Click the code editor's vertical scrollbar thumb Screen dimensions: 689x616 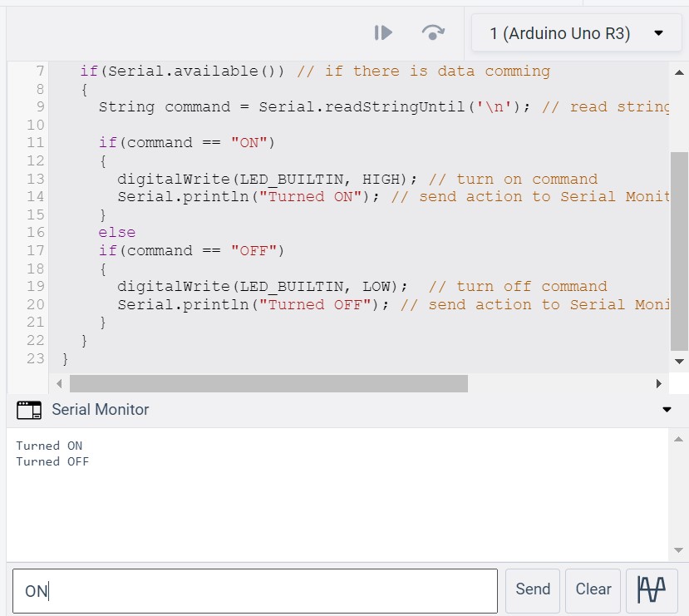tap(679, 251)
